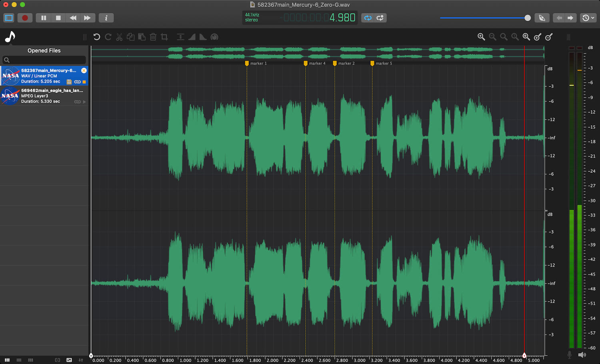Click the zoom fit magnifier
The image size is (600, 364).
[x=504, y=37]
